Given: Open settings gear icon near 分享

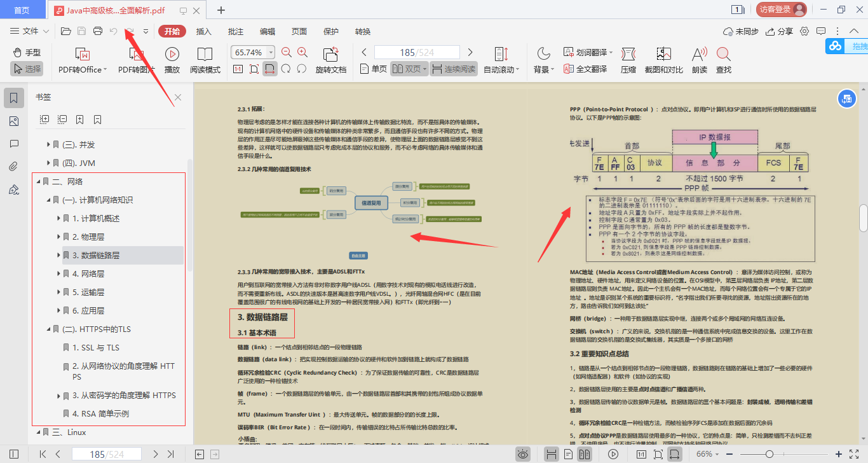Looking at the screenshot, I should tap(804, 31).
